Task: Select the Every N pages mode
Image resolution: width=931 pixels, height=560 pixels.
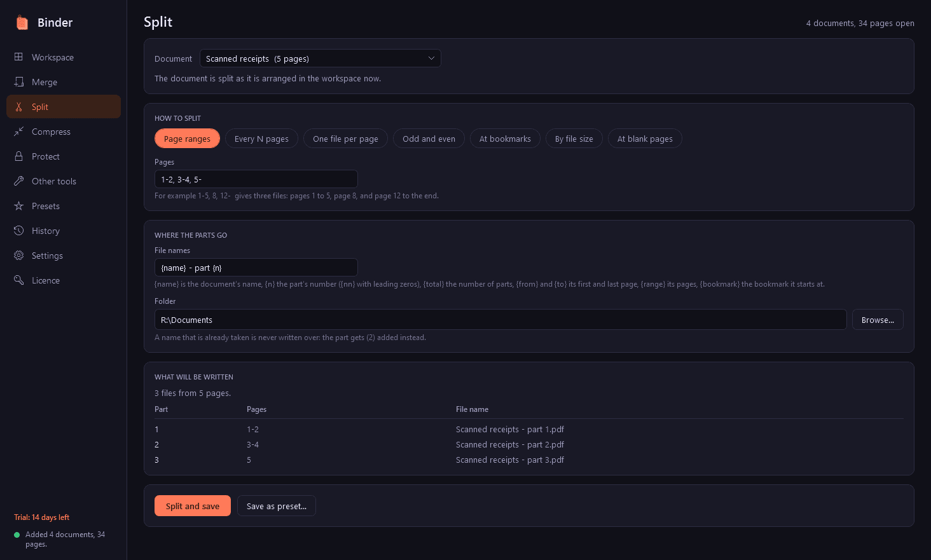Action: [x=261, y=139]
